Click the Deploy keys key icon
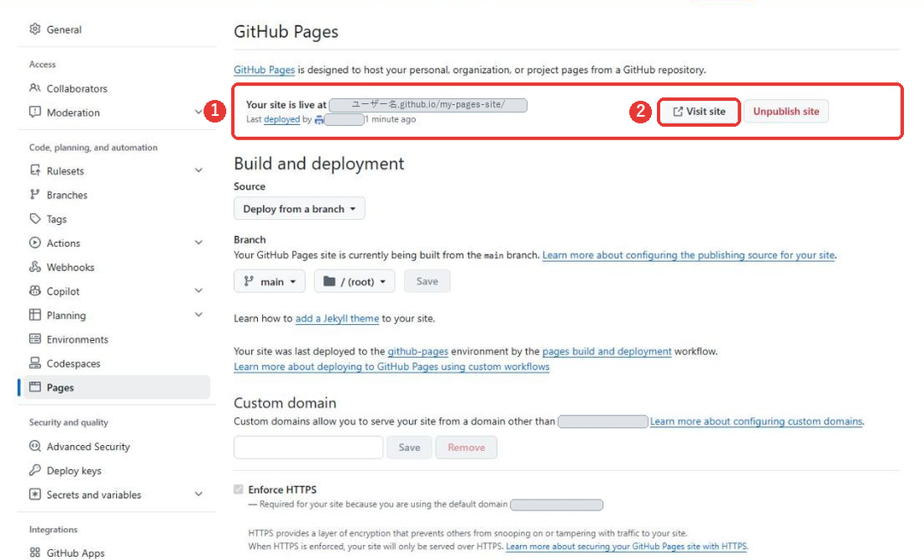 pyautogui.click(x=34, y=470)
